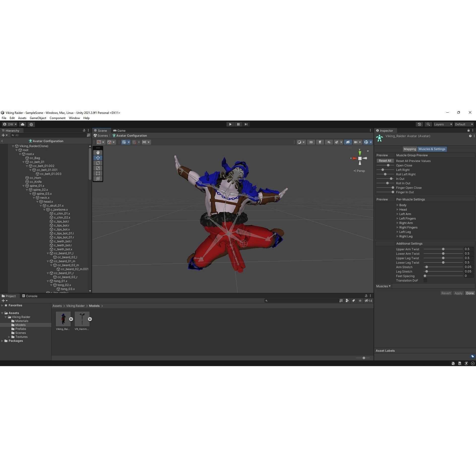Click the Done button
476x476 pixels.
pyautogui.click(x=470, y=293)
